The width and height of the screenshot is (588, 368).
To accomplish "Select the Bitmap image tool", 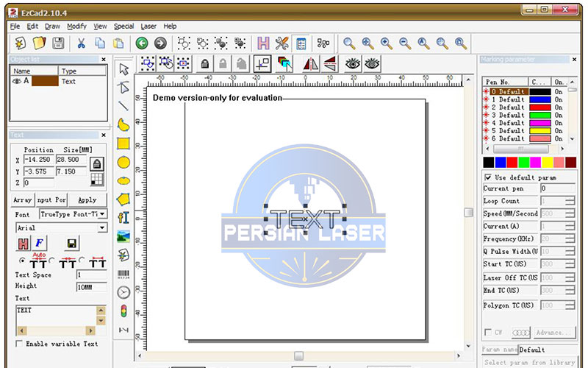I will (x=123, y=236).
